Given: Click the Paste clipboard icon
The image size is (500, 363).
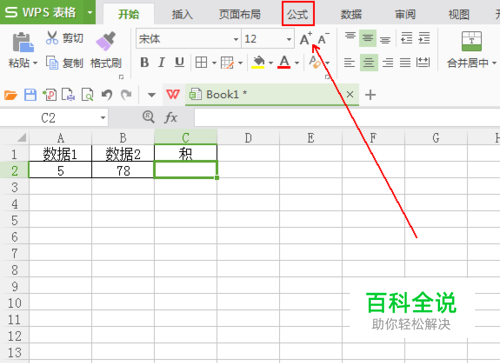Looking at the screenshot, I should (x=23, y=42).
